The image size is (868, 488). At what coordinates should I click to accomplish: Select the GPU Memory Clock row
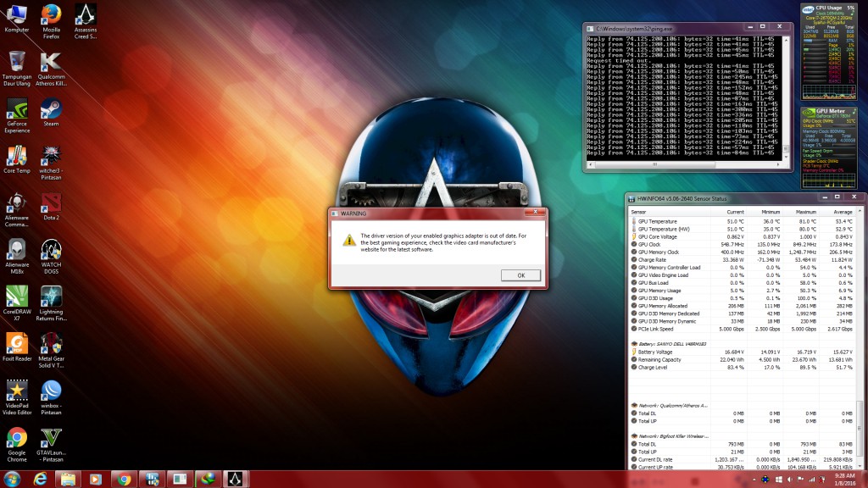coord(742,252)
